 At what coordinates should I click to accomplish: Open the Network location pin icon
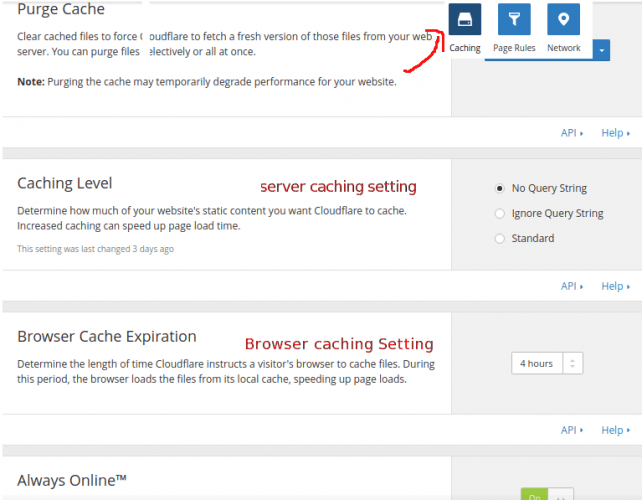click(563, 19)
